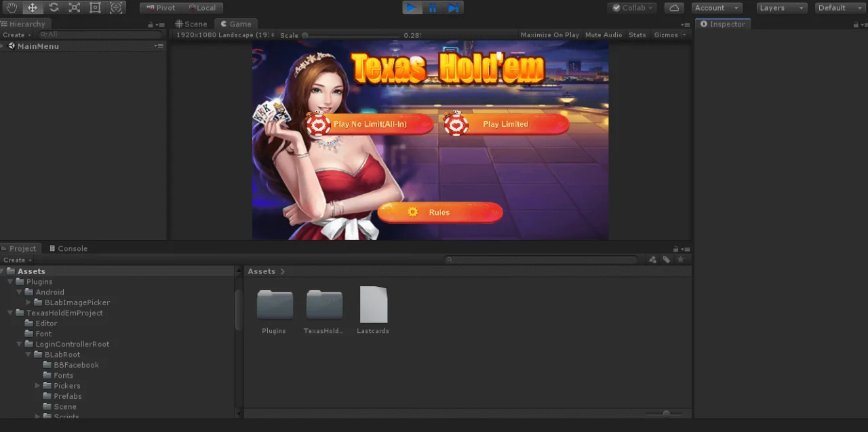868x432 pixels.
Task: Open the Default layout dropdown
Action: (x=840, y=7)
